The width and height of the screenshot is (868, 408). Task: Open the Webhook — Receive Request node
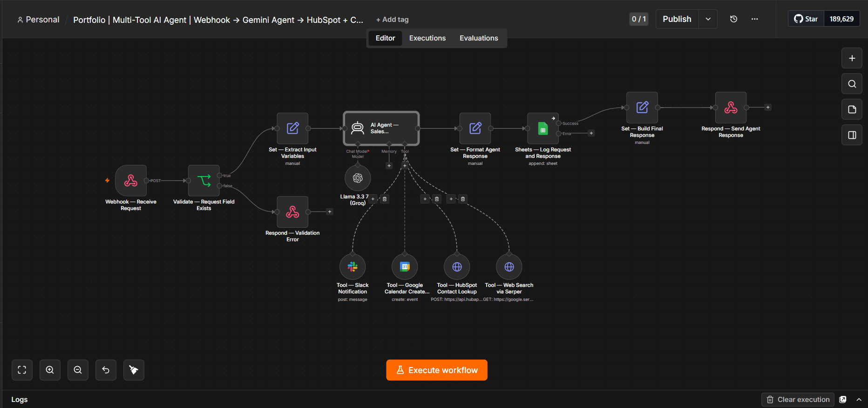pos(131,181)
